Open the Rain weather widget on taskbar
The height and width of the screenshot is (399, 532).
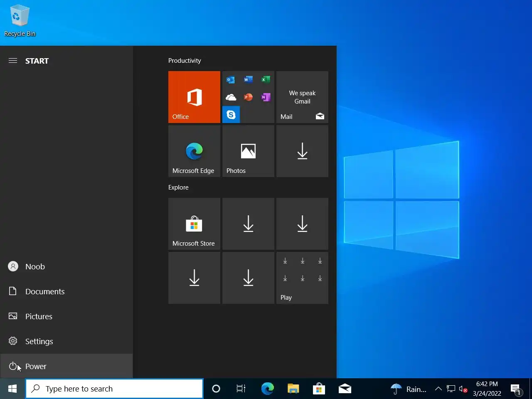pyautogui.click(x=409, y=389)
